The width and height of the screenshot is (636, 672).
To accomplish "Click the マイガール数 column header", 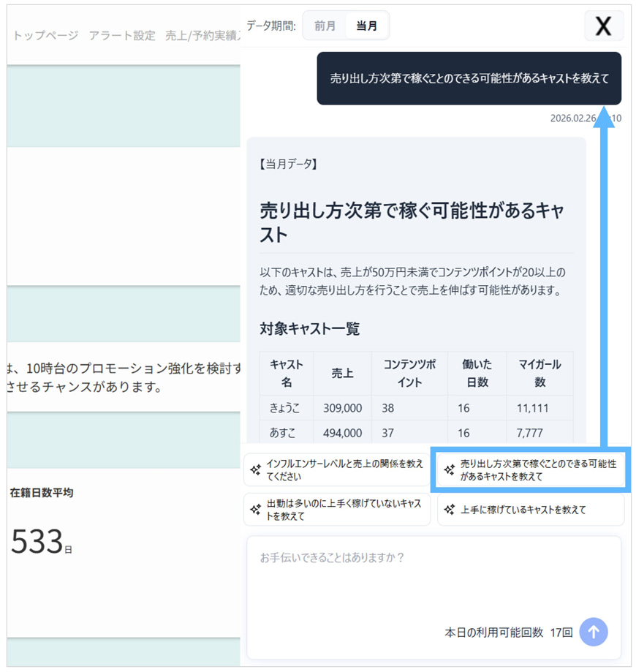I will point(540,373).
